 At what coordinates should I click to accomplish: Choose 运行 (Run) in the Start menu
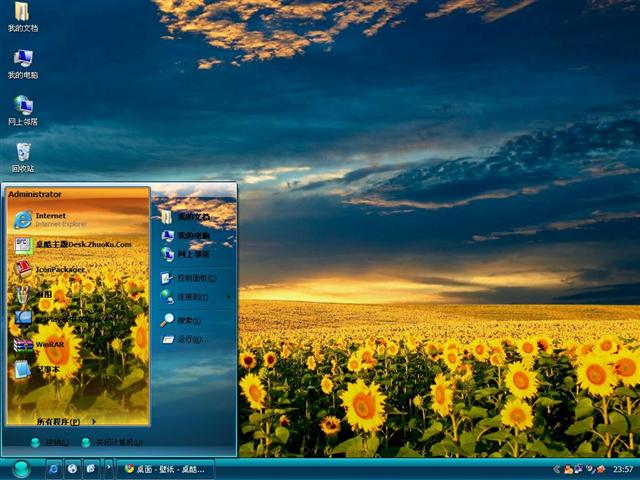coord(188,340)
